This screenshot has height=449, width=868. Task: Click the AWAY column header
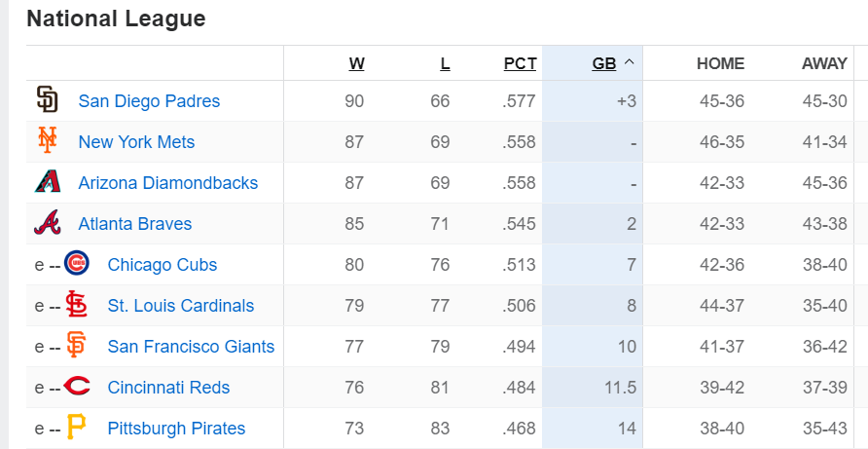click(824, 63)
